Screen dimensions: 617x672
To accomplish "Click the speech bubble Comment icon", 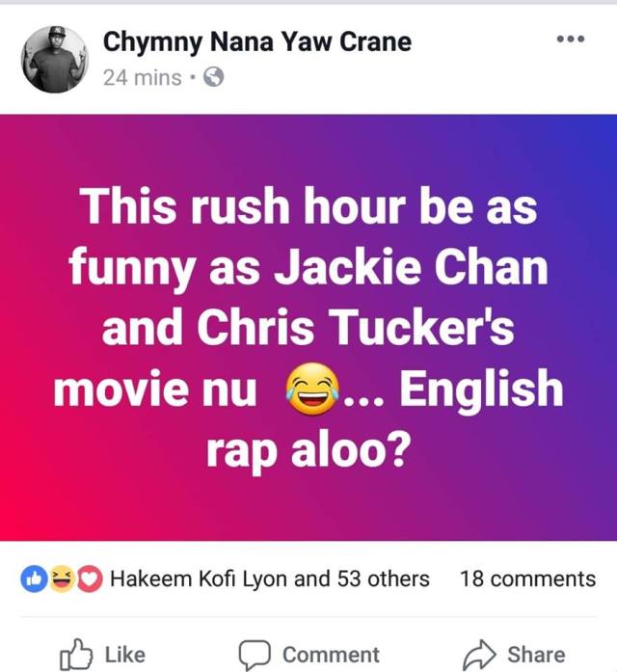I will pos(255,655).
